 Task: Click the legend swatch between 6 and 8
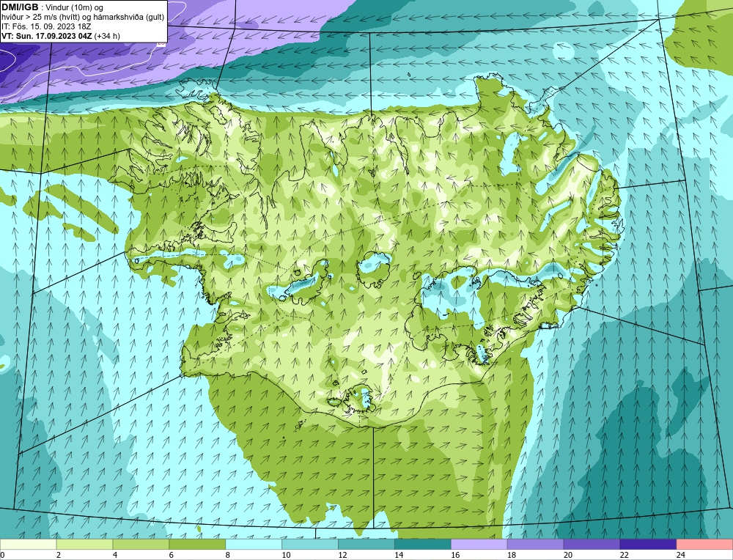click(x=197, y=544)
